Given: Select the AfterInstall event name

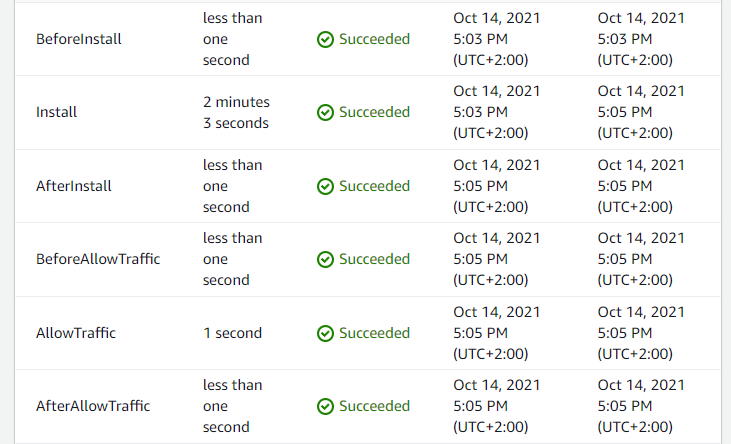Looking at the screenshot, I should point(74,186).
